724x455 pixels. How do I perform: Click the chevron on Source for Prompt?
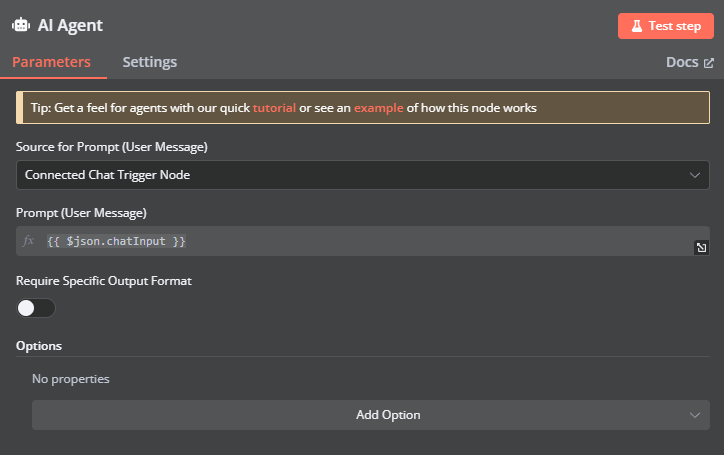(695, 175)
